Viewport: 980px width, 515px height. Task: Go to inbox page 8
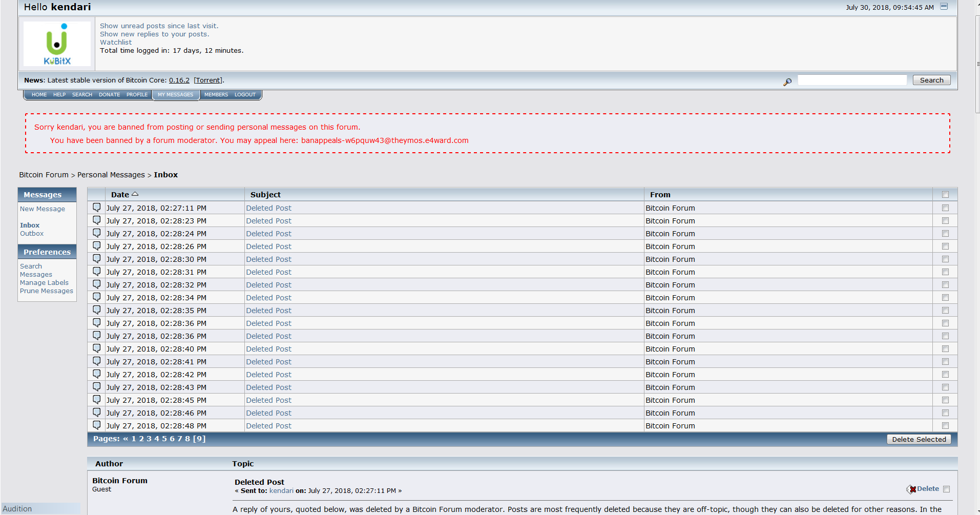[187, 439]
